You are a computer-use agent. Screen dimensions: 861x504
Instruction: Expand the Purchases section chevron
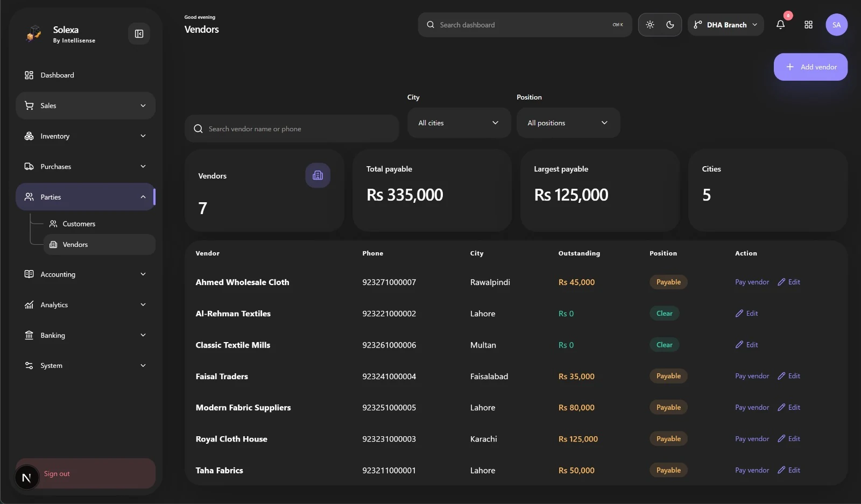click(143, 167)
